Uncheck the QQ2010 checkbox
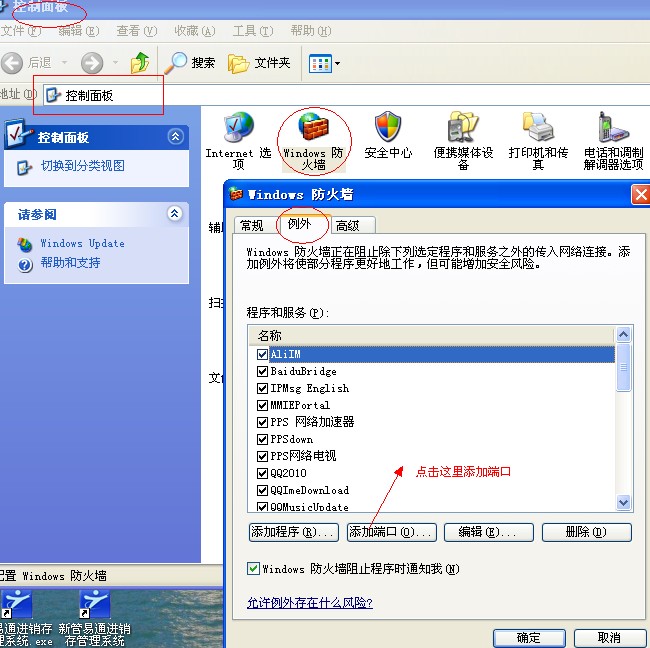650x648 pixels. pyautogui.click(x=262, y=473)
